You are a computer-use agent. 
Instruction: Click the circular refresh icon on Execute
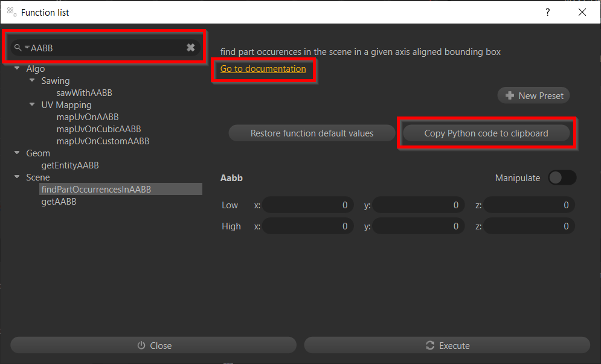click(x=430, y=345)
